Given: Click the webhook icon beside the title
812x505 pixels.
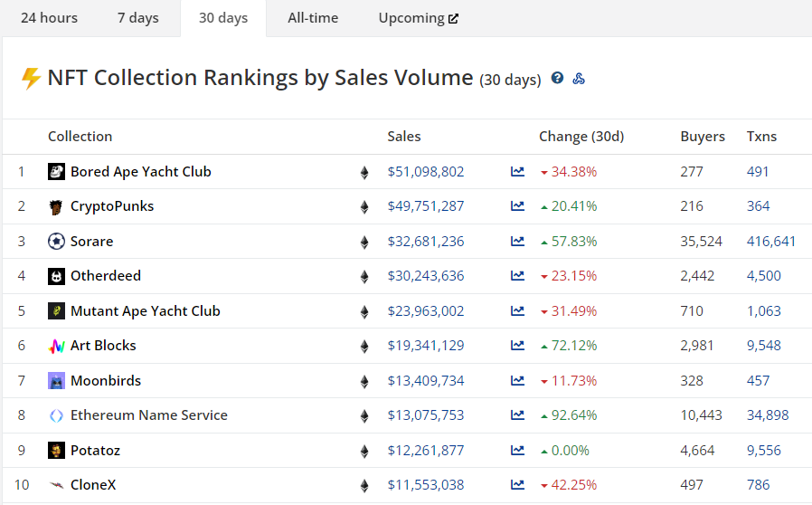Looking at the screenshot, I should 579,79.
